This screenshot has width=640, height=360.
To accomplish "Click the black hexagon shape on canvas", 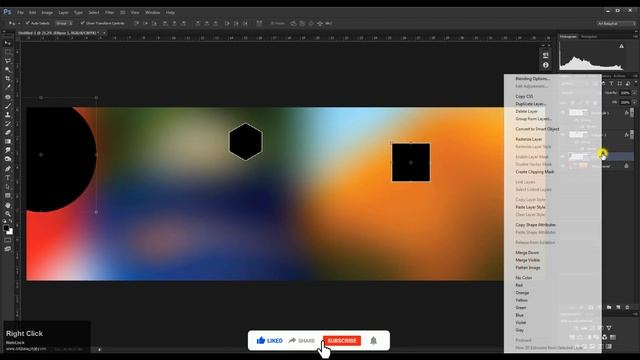I will coord(245,141).
